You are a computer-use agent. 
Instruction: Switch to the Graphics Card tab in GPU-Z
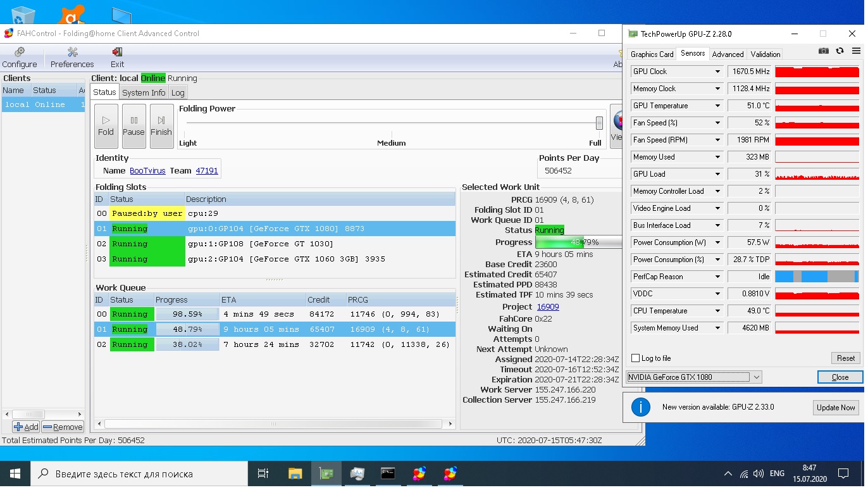coord(652,54)
